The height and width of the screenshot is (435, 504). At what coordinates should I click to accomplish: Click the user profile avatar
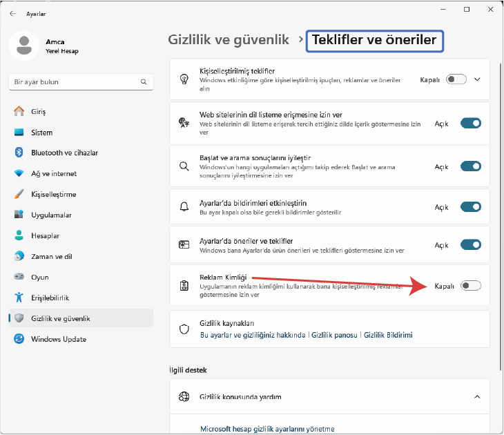(24, 46)
